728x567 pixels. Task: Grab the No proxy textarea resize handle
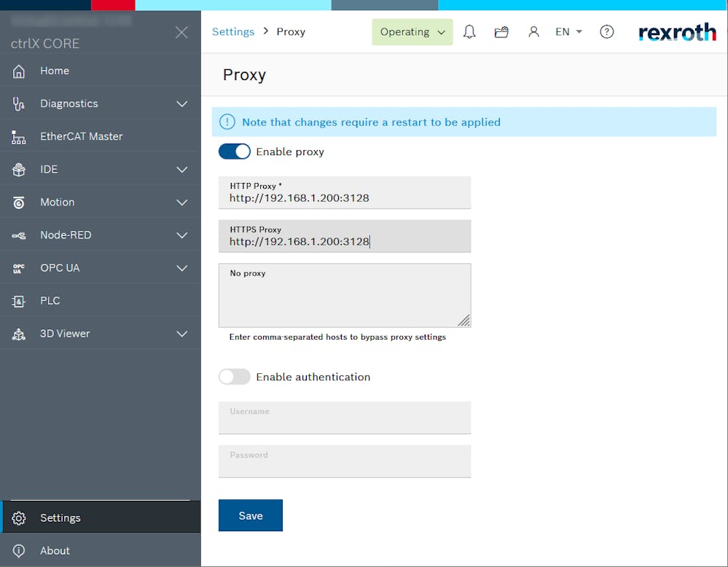(464, 321)
